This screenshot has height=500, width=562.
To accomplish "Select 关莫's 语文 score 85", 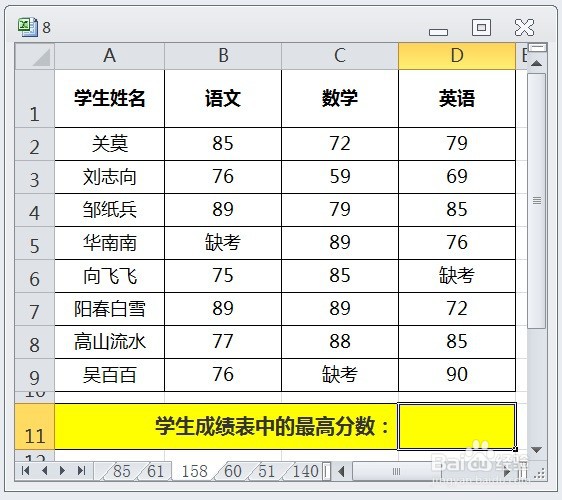I will pos(223,144).
